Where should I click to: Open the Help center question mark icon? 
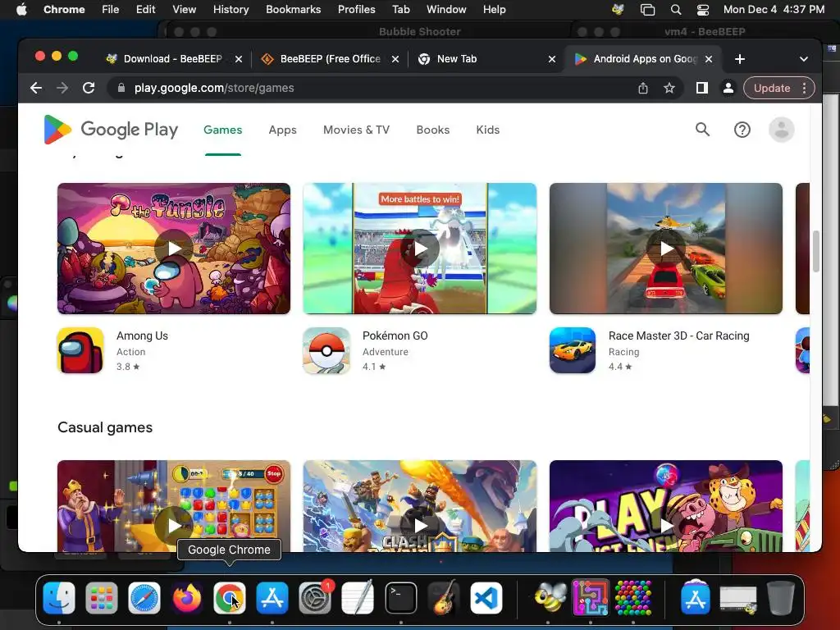[742, 130]
